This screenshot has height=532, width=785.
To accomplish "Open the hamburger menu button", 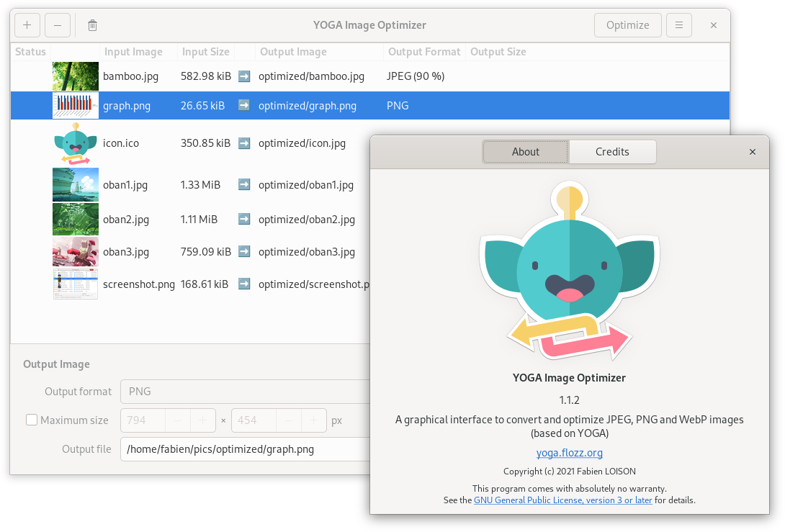I will click(678, 25).
